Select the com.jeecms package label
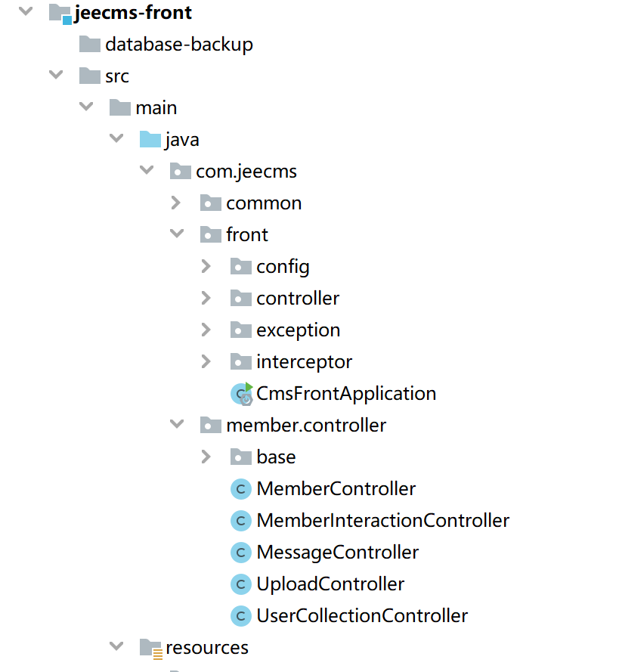The width and height of the screenshot is (619, 672). [x=246, y=172]
